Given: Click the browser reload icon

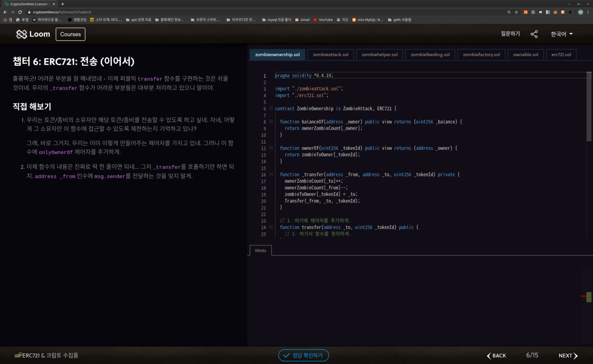Looking at the screenshot, I should (20, 12).
